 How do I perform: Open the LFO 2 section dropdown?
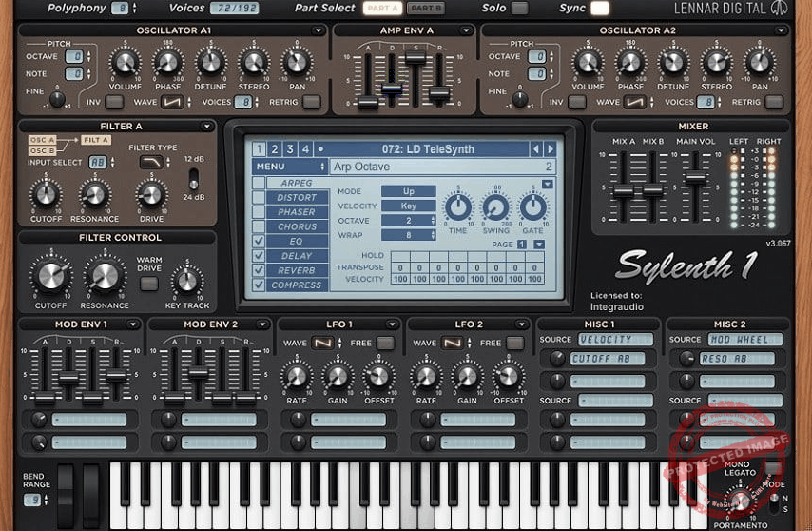[521, 324]
